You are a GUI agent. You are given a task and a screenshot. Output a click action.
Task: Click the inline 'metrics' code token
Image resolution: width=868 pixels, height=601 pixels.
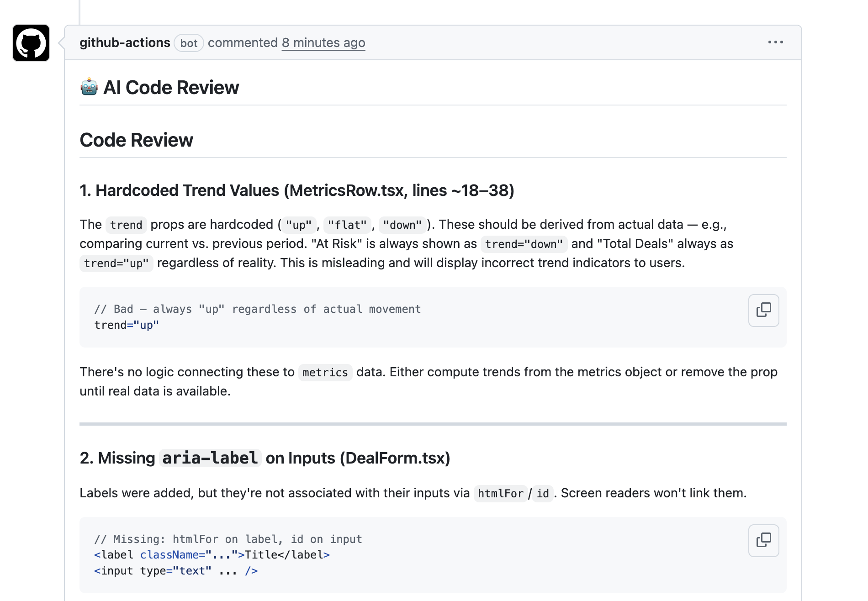pos(325,373)
